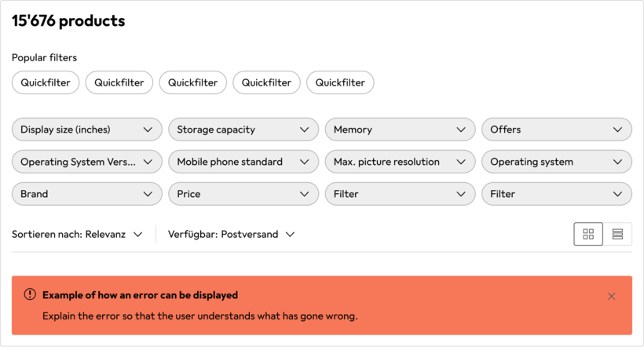Open Verfügbar: Postversand menu
The width and height of the screenshot is (644, 347).
click(x=232, y=235)
